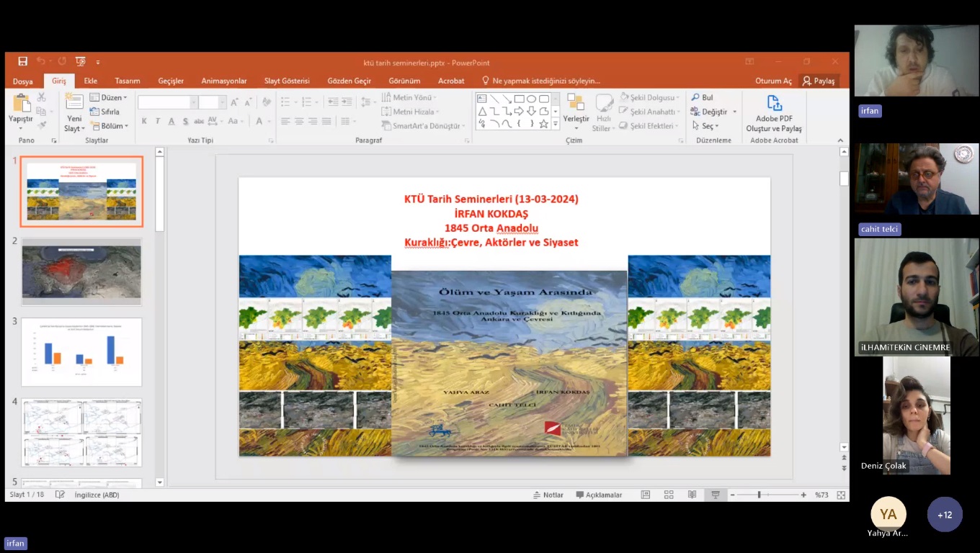Open the Seç (Select) menu

click(705, 126)
